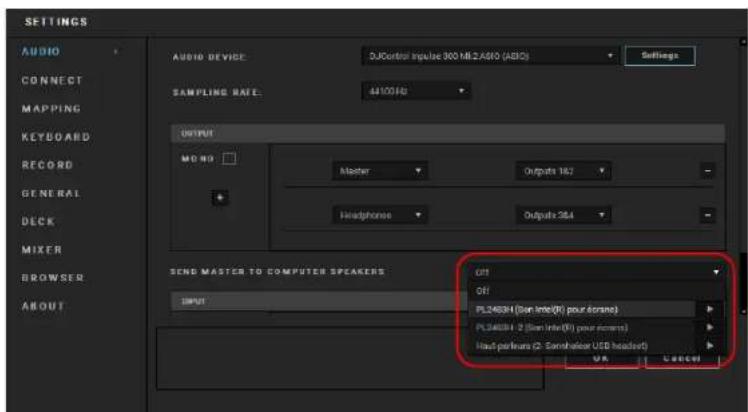Select the General settings section
Screen dimensions: 748x412
[51, 193]
